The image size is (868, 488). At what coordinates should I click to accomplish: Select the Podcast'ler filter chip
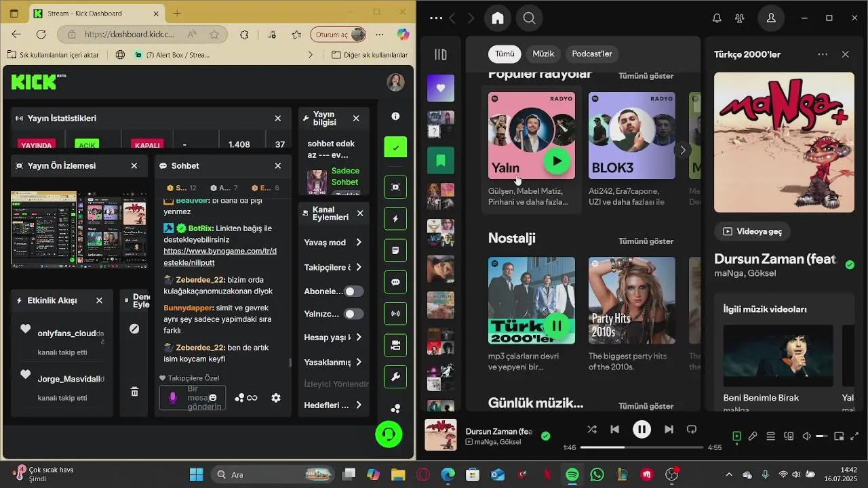point(592,54)
